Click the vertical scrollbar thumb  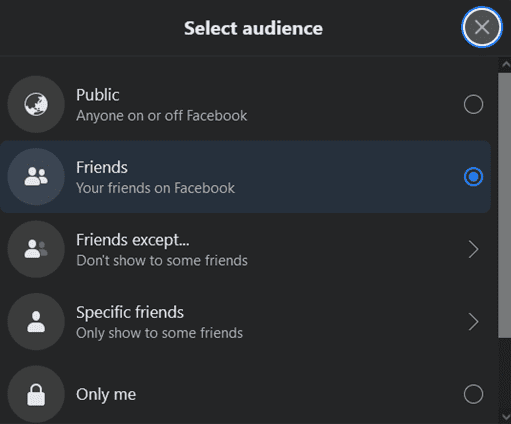(x=505, y=205)
